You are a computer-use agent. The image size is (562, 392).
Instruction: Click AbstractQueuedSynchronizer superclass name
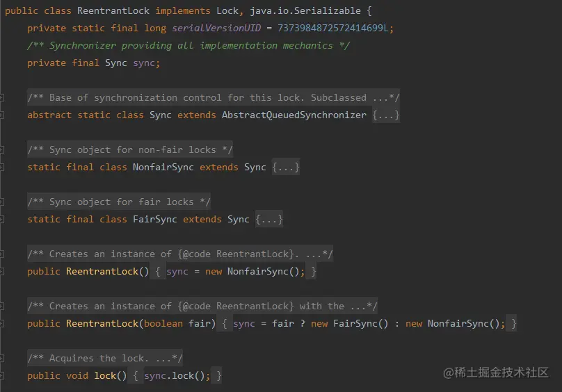point(294,115)
